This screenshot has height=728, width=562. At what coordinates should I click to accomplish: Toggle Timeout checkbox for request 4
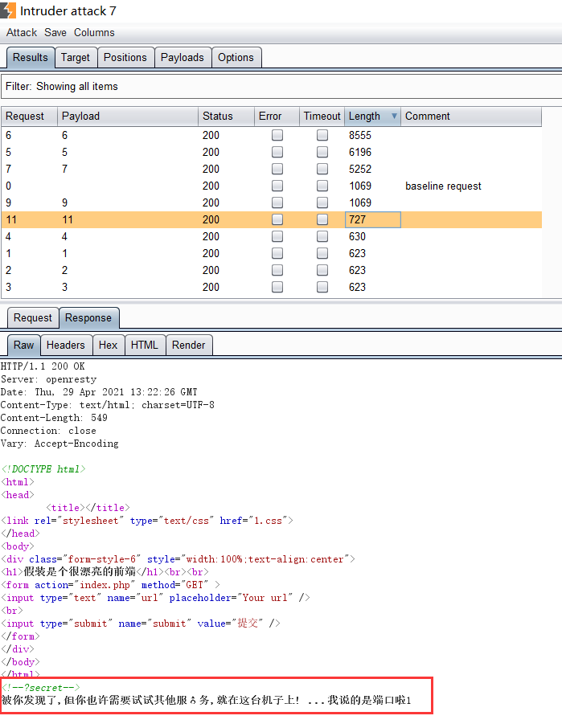(322, 236)
